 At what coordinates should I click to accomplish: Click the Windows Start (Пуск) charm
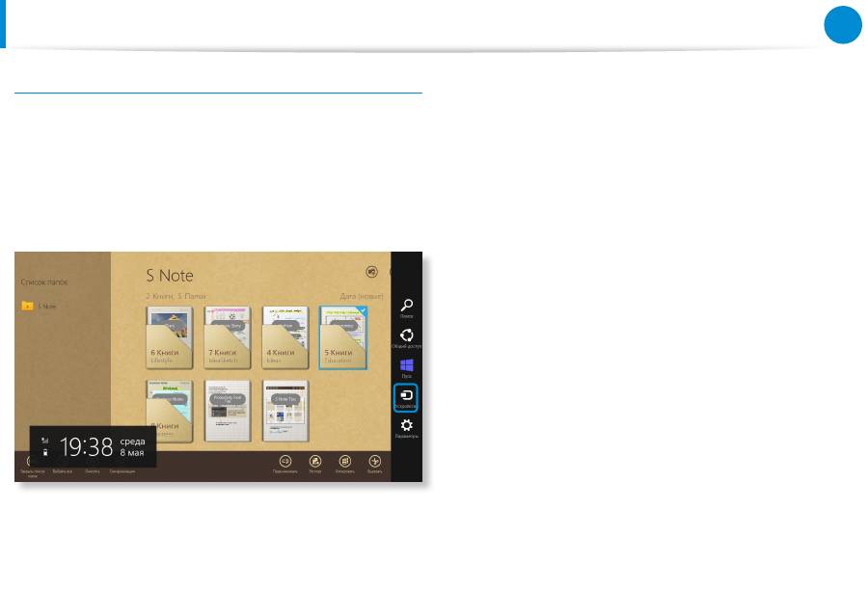(406, 367)
